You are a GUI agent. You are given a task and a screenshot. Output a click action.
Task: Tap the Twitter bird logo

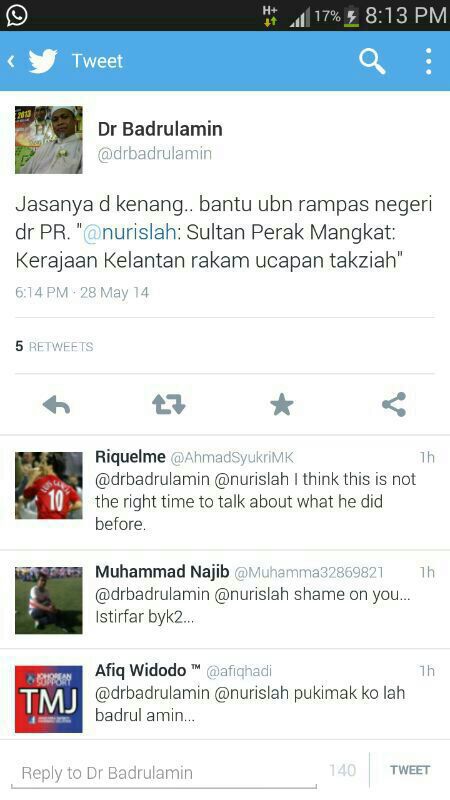(43, 61)
